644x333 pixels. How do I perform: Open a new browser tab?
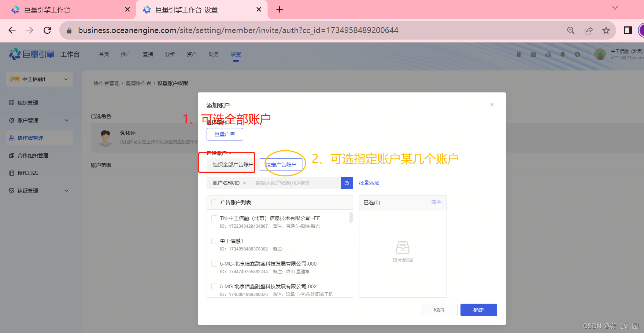tap(280, 10)
